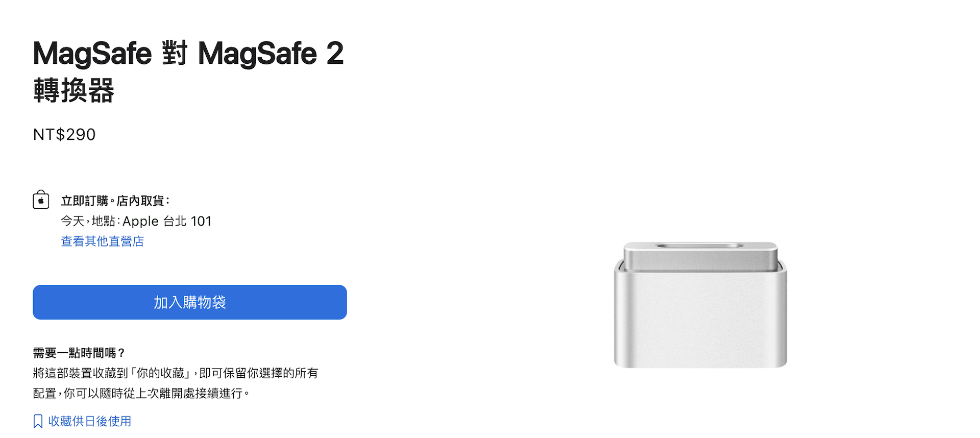The height and width of the screenshot is (438, 980).
Task: Click the description line starting with 配置
Action: click(141, 394)
